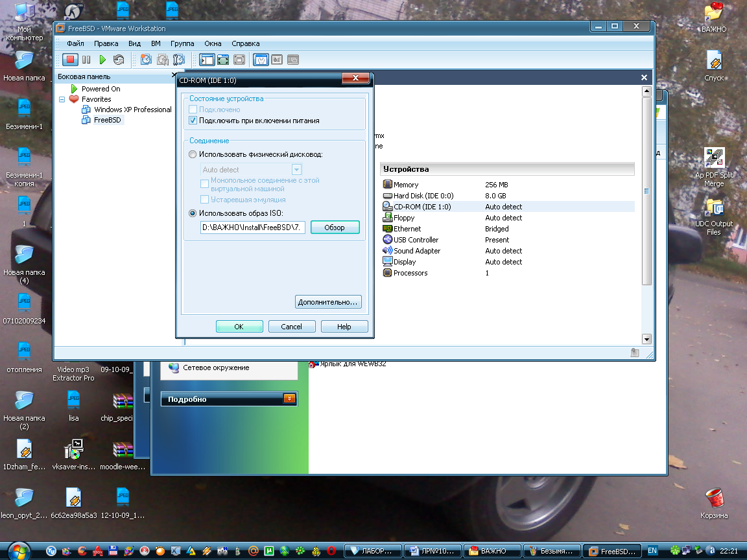Select CD-ROM (IDE 1:0) device row
Screen dimensions: 747x560
(x=507, y=207)
